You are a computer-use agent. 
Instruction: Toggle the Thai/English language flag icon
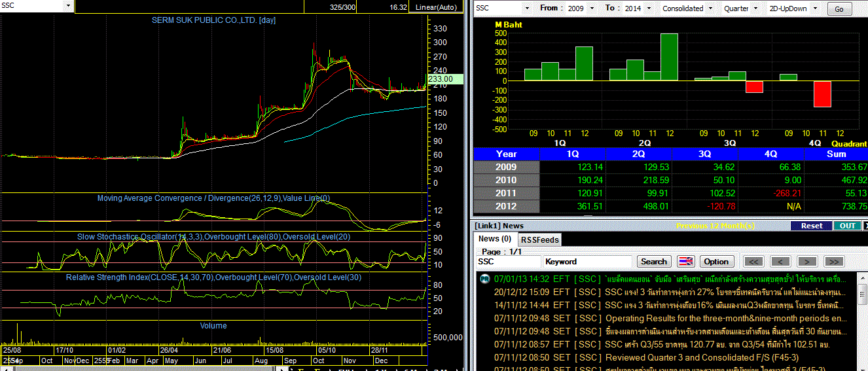point(685,262)
